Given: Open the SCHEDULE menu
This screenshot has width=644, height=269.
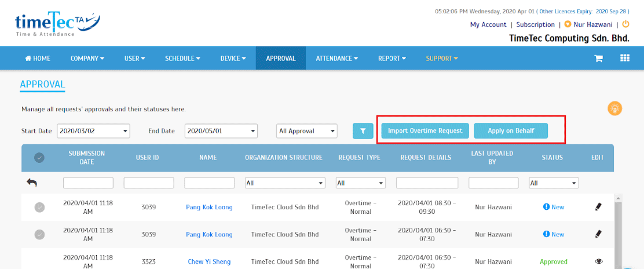Looking at the screenshot, I should click(x=182, y=59).
